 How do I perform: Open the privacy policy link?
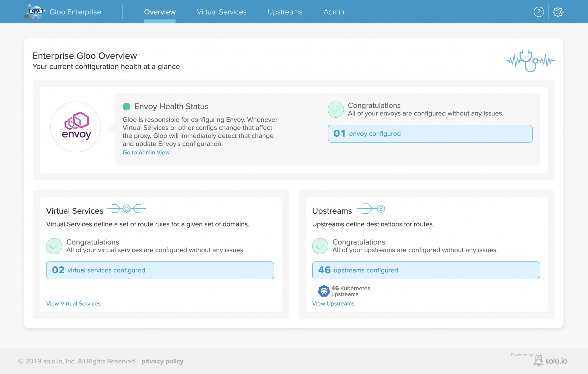point(162,361)
